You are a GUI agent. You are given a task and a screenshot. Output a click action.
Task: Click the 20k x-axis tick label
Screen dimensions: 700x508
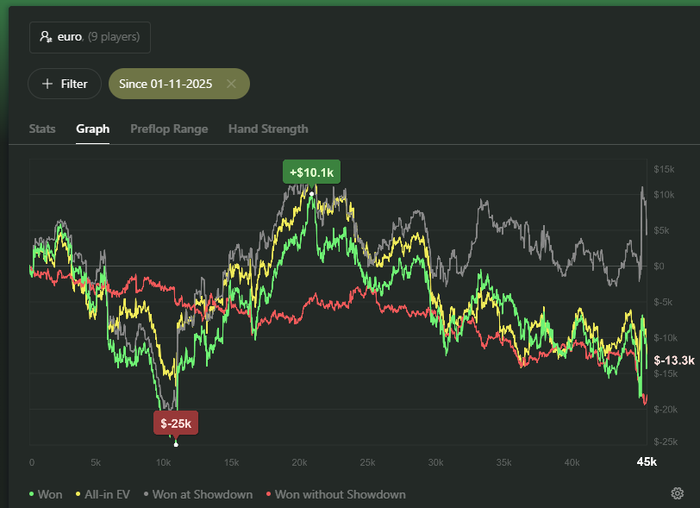(x=300, y=462)
